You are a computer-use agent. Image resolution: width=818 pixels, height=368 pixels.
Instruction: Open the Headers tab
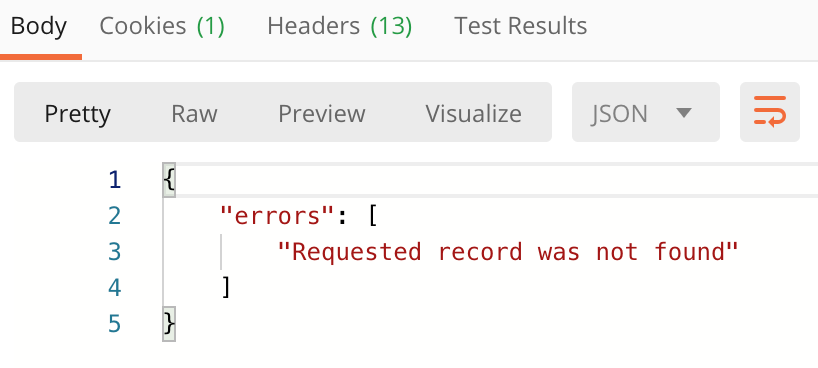tap(340, 26)
